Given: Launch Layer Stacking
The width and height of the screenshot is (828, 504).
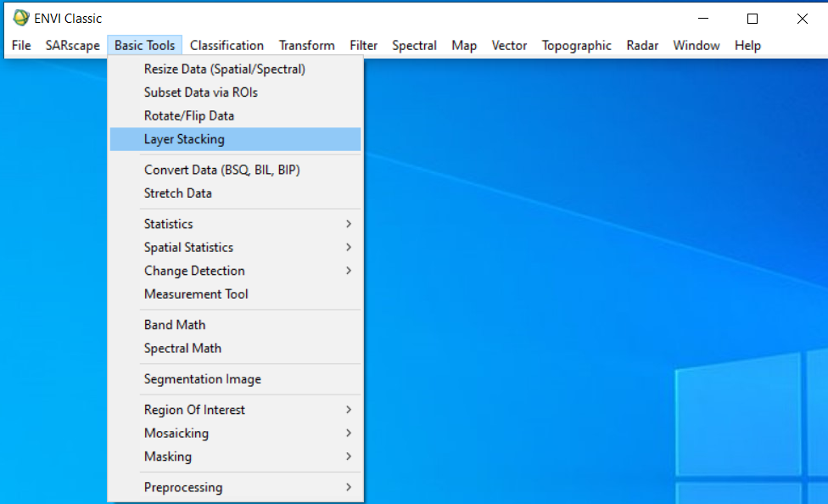Looking at the screenshot, I should point(236,139).
